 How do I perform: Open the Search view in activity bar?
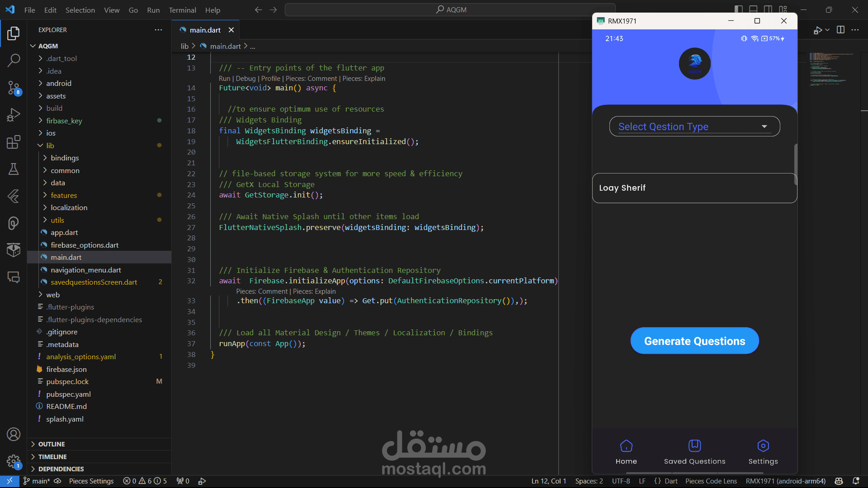(14, 60)
